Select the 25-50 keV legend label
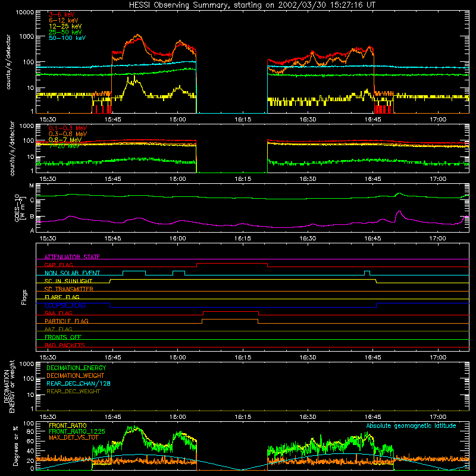476x476 pixels. click(65, 32)
